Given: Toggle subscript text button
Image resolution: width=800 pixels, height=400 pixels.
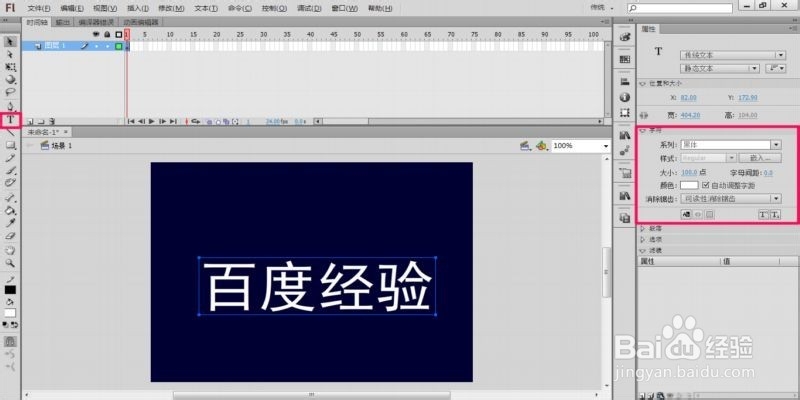Looking at the screenshot, I should [775, 215].
